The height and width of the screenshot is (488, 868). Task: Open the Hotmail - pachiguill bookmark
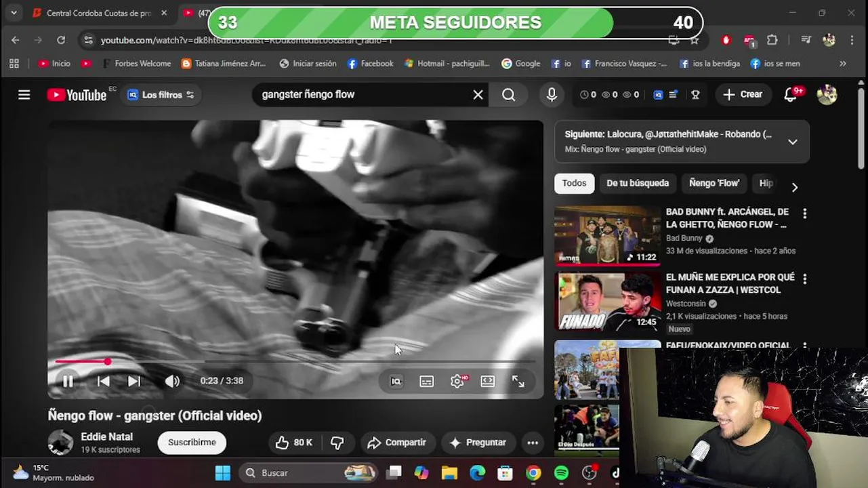tap(447, 64)
